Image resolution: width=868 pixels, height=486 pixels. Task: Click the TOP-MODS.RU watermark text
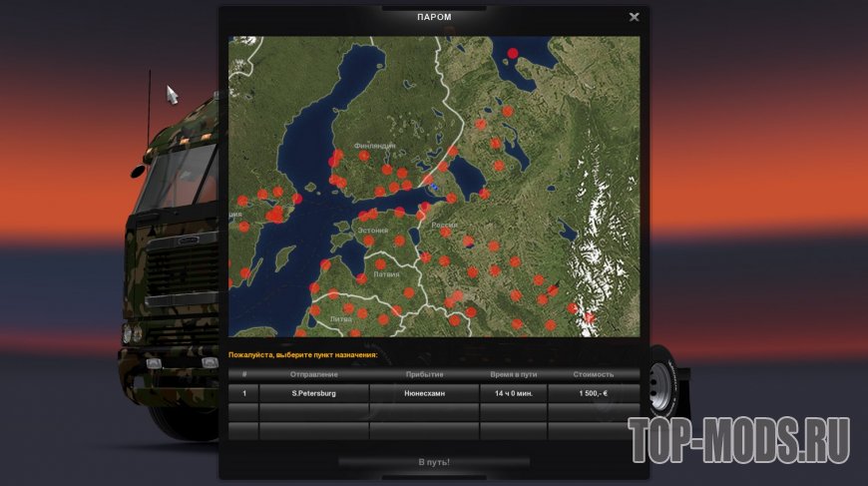click(x=739, y=441)
